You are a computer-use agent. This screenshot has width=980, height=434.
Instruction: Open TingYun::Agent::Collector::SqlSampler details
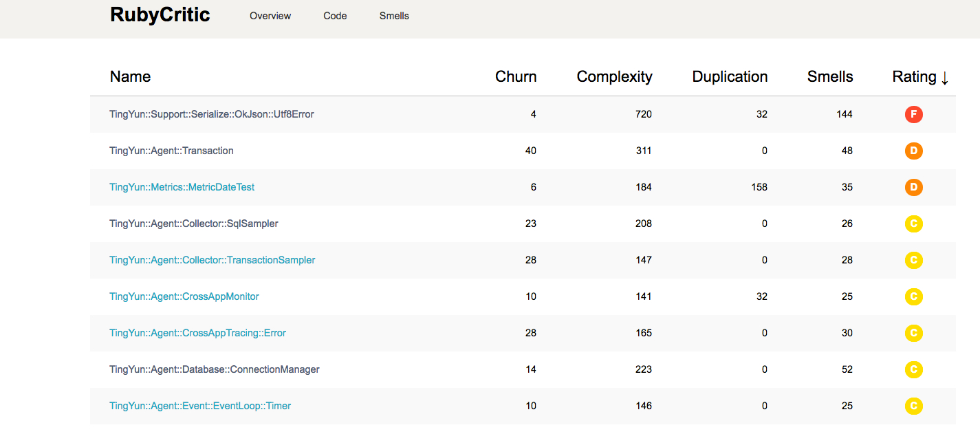pos(194,224)
